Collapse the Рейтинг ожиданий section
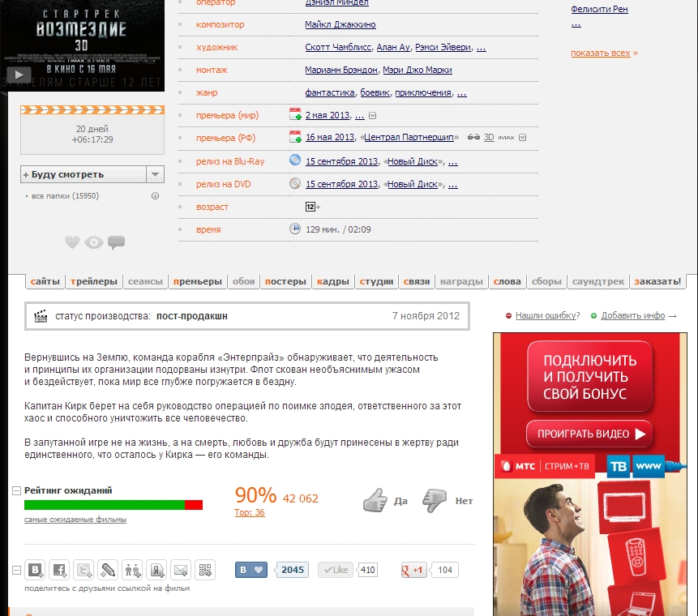The width and height of the screenshot is (698, 616). click(x=16, y=491)
